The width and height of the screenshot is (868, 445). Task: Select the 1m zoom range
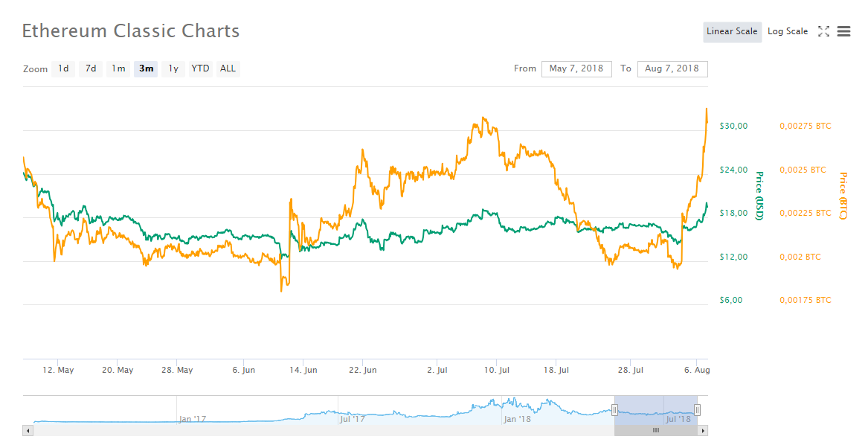pyautogui.click(x=118, y=68)
